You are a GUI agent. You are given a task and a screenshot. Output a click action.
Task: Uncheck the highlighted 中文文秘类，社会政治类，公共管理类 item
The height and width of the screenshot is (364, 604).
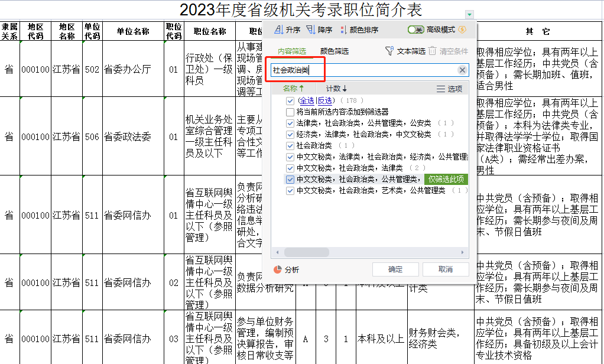[x=290, y=179]
